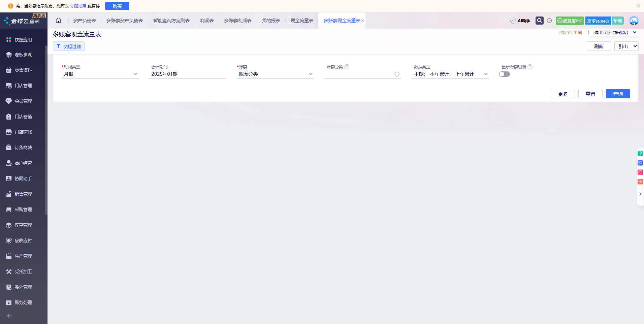Click the 会计期间 input field
644x324 pixels.
click(187, 74)
